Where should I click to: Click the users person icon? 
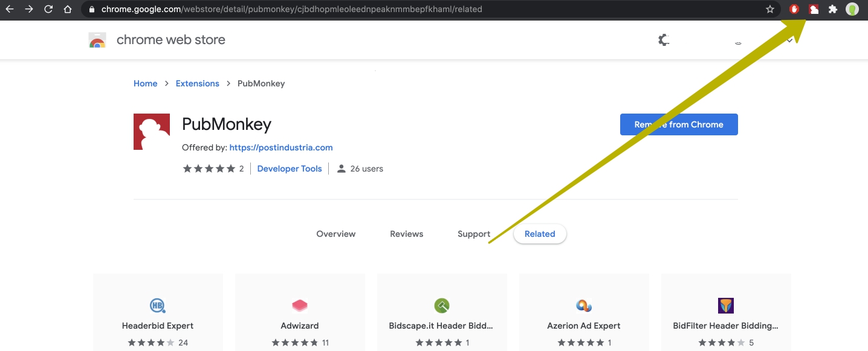point(342,169)
